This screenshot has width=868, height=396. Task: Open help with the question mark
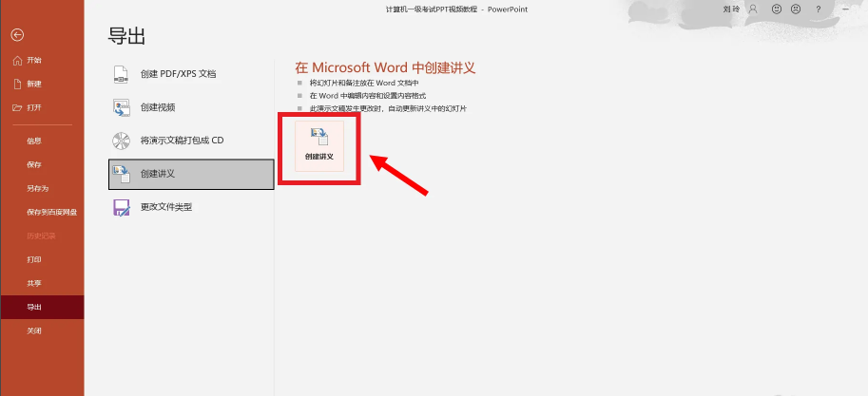818,9
